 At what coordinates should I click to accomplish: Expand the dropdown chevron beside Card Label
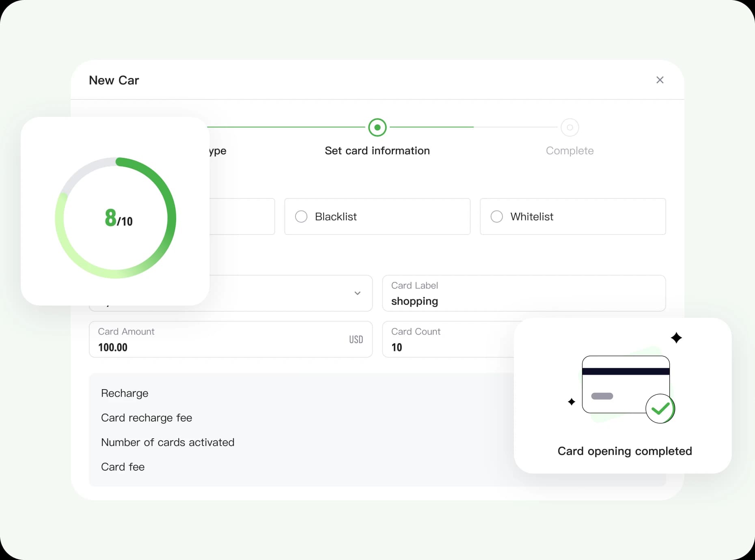click(x=357, y=293)
